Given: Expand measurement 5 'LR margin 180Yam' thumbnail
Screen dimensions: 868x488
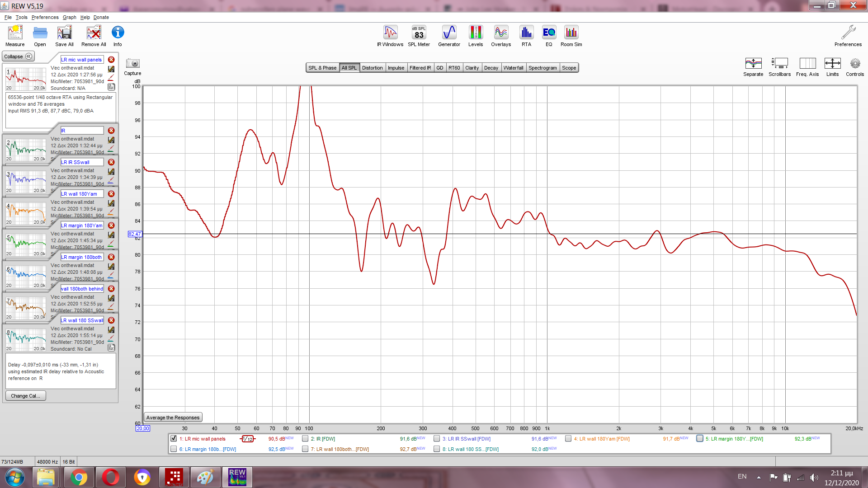Looking at the screenshot, I should coord(26,245).
